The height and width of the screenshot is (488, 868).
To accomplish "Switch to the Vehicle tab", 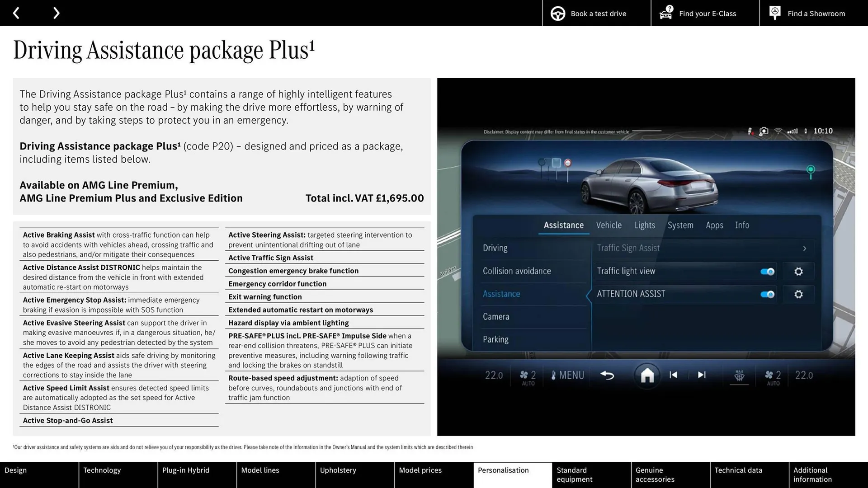I will 609,225.
